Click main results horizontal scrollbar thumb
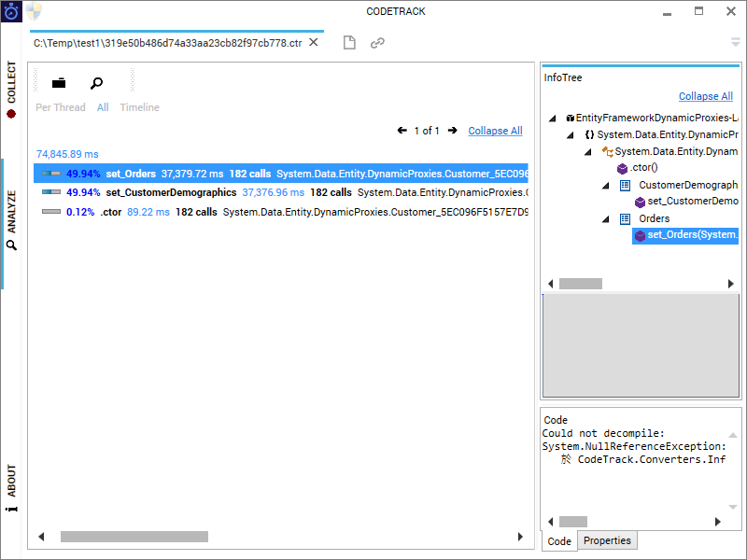This screenshot has height=560, width=747. pyautogui.click(x=134, y=537)
